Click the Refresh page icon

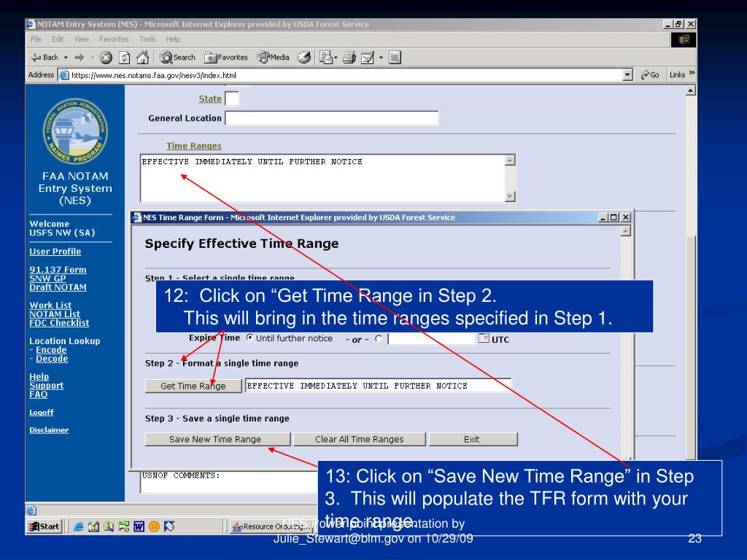click(124, 58)
